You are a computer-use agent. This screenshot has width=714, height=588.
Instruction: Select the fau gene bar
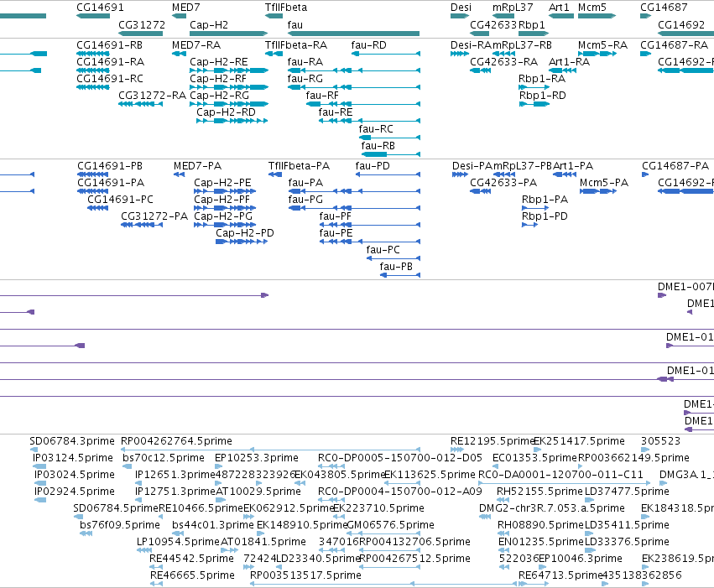click(x=353, y=34)
